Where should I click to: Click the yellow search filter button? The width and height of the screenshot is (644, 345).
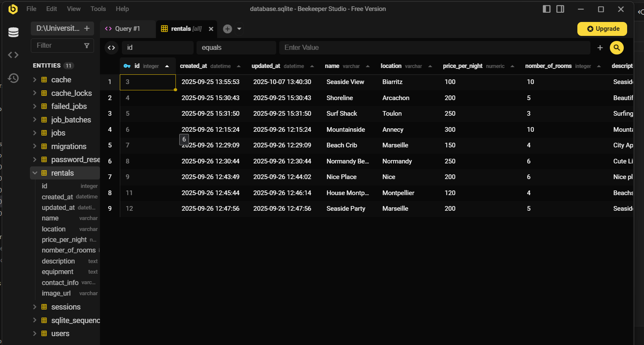click(617, 48)
